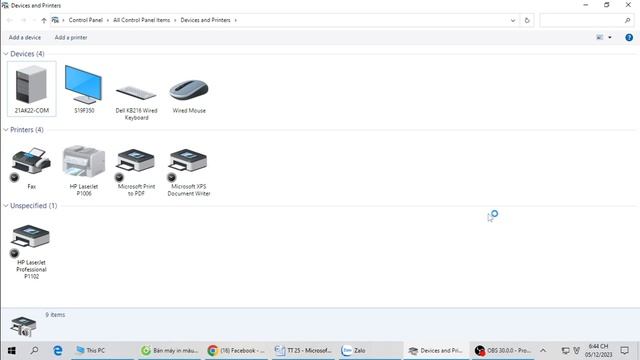
Task: Click the network tray icon
Action: tap(565, 351)
